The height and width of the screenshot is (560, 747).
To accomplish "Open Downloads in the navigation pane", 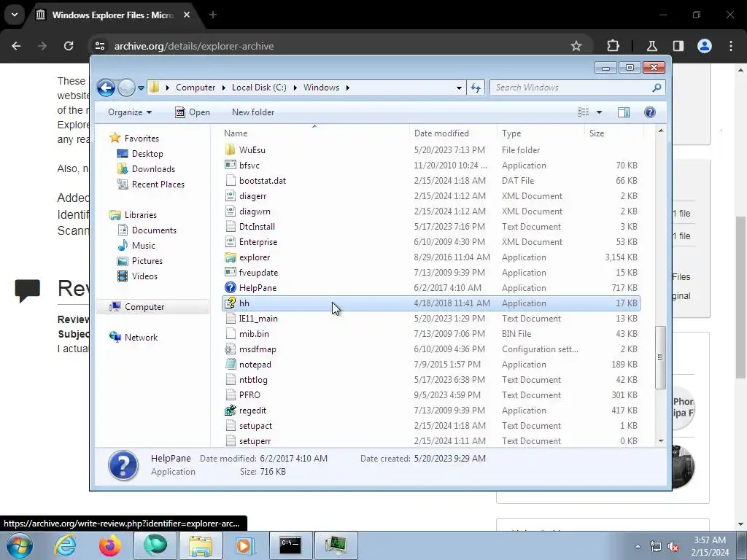I will click(153, 169).
